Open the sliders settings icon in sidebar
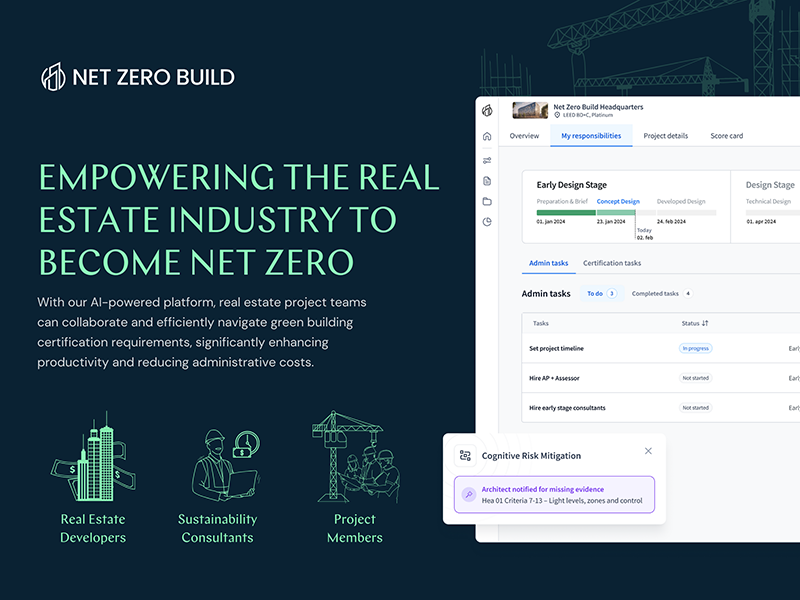The image size is (800, 600). point(487,160)
